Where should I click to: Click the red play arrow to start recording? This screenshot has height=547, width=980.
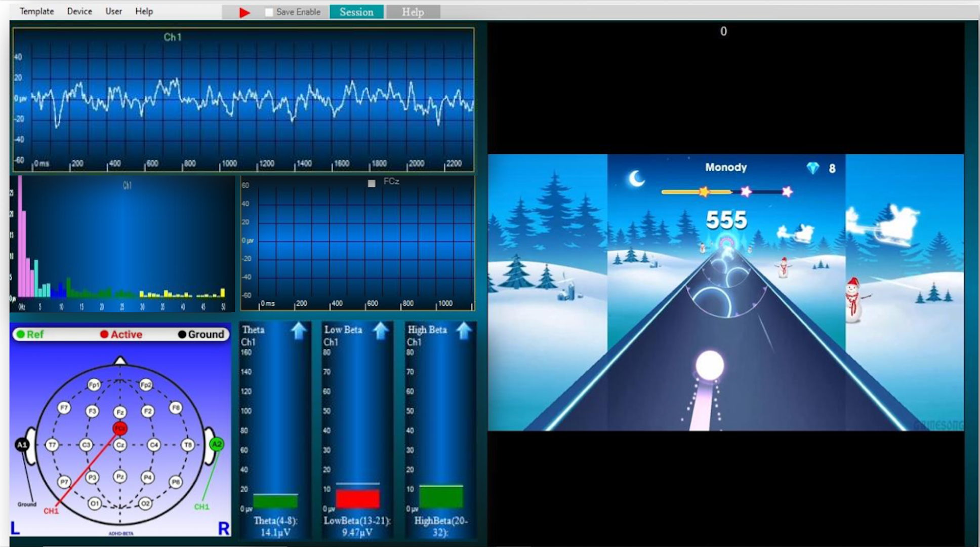click(x=244, y=12)
